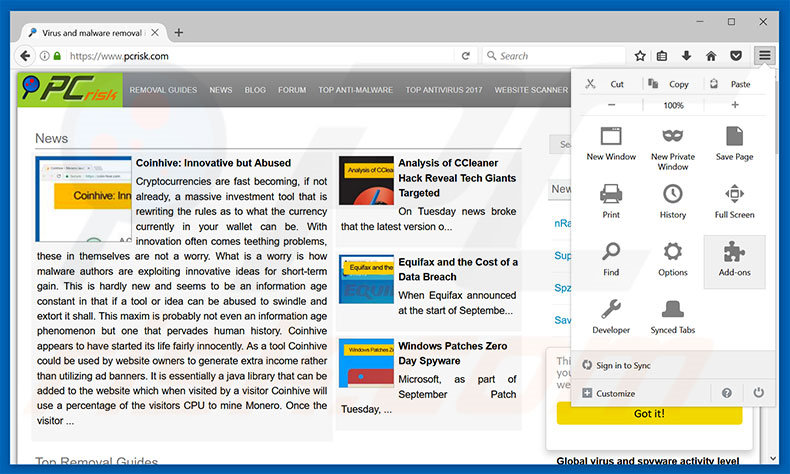Viewport: 790px width, 474px height.
Task: Open Options gear in menu
Action: [673, 259]
